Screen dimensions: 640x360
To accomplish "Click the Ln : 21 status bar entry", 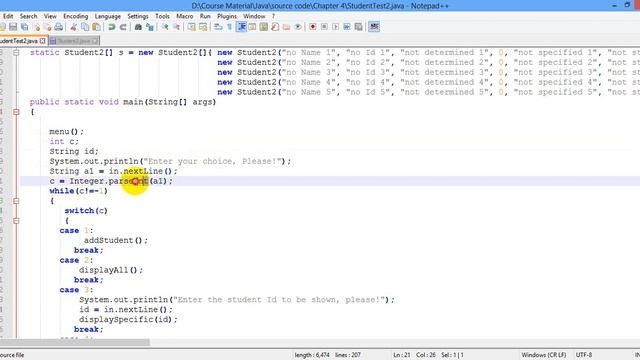I will coord(402,355).
